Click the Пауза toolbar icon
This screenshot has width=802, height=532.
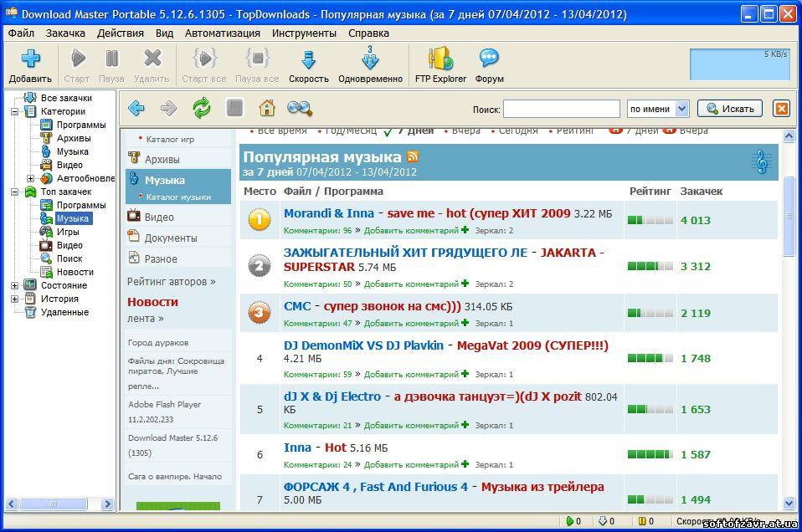(x=112, y=59)
